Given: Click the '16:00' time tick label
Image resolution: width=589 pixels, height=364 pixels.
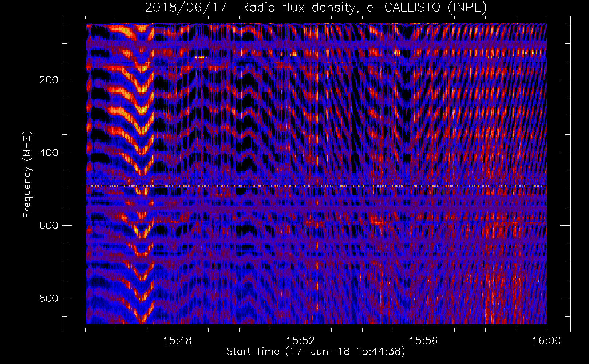Looking at the screenshot, I should [x=546, y=341].
